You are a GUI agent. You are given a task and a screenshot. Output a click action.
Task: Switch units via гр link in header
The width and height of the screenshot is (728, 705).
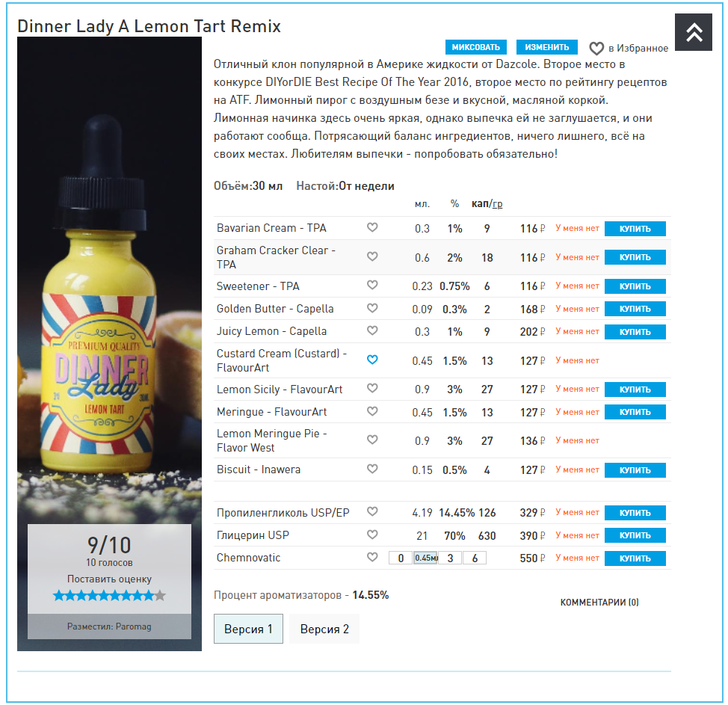pyautogui.click(x=497, y=204)
